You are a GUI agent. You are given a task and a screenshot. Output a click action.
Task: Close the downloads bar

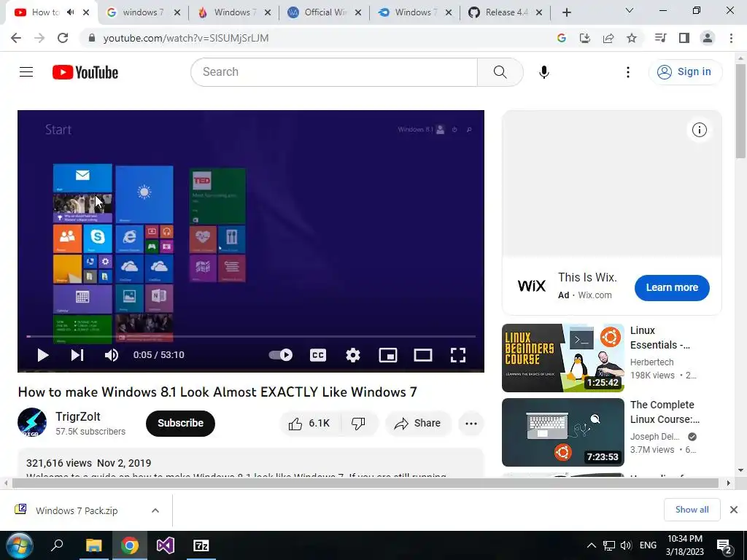(734, 510)
